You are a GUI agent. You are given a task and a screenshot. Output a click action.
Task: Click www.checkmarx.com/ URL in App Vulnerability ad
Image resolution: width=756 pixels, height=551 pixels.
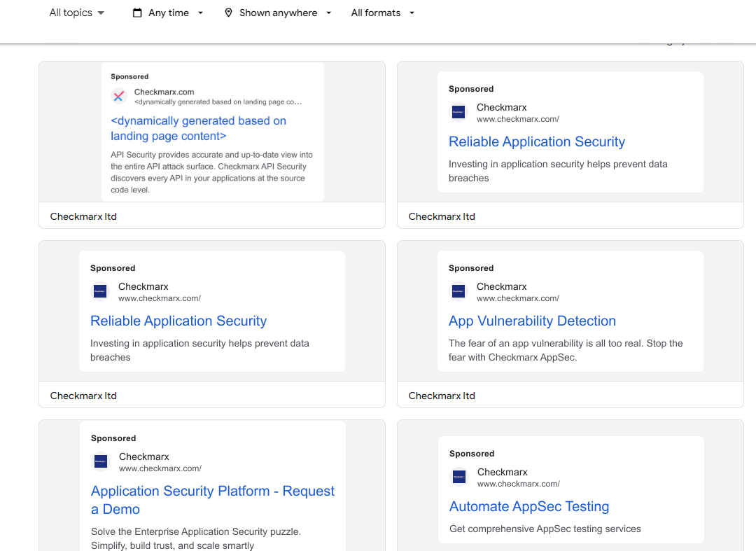click(518, 298)
